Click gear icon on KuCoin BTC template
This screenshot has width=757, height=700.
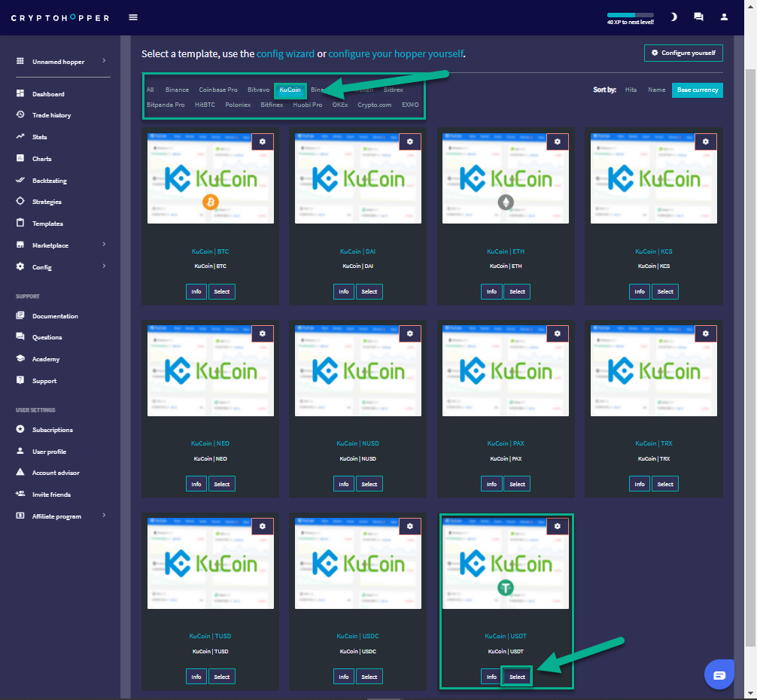[x=263, y=142]
